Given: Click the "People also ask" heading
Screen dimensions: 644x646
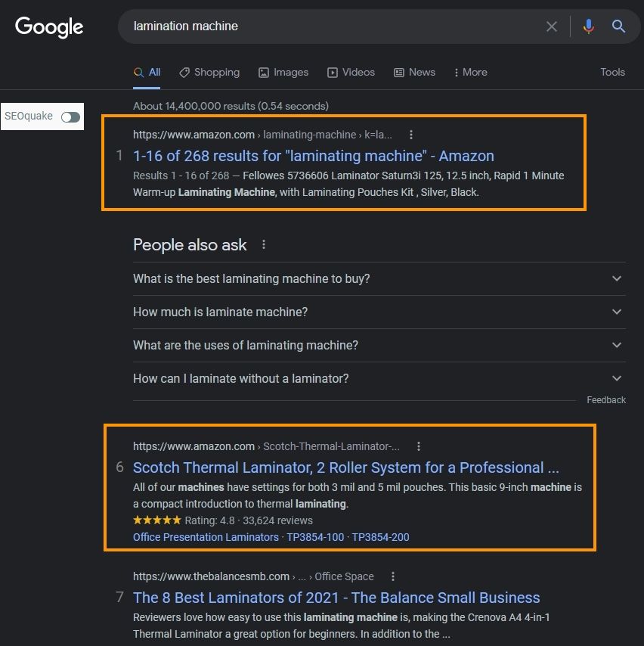Looking at the screenshot, I should pos(190,245).
